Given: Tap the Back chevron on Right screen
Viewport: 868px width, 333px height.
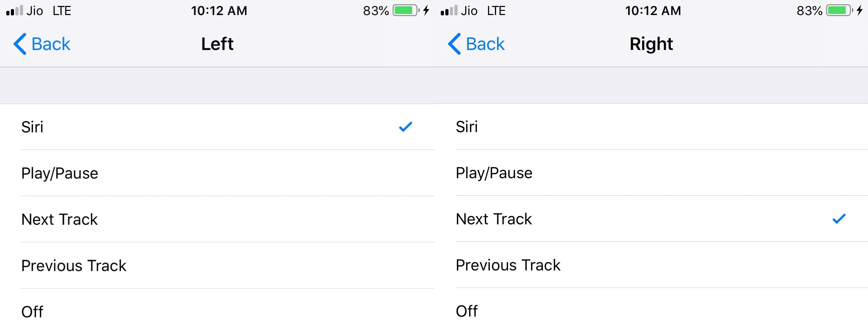Looking at the screenshot, I should pos(454,44).
